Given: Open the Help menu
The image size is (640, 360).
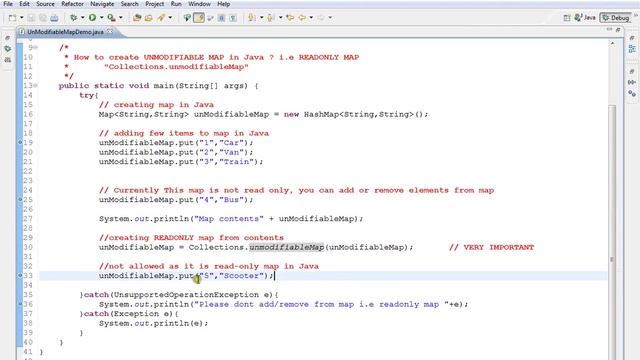Looking at the screenshot, I should pos(223,4).
